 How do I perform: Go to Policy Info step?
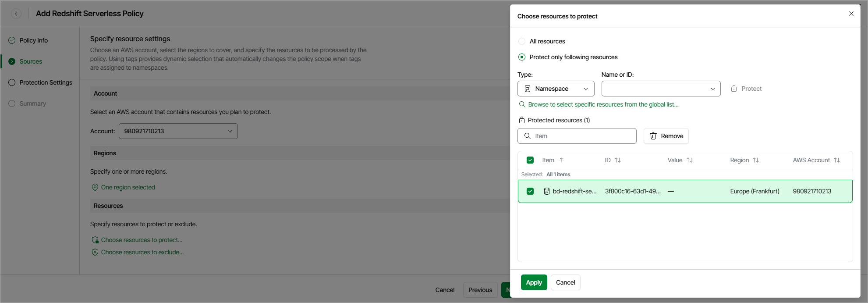pos(34,40)
